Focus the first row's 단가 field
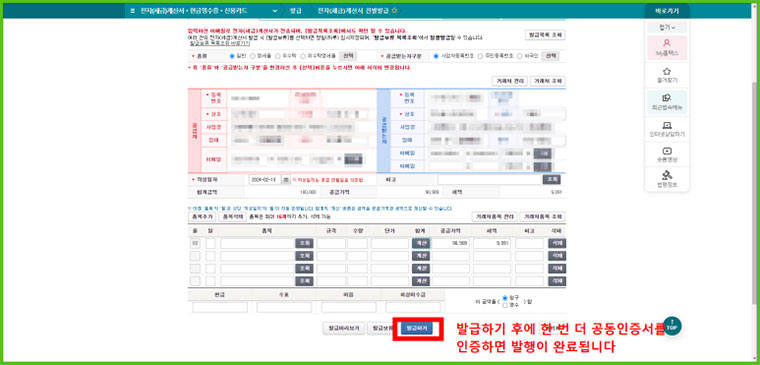The width and height of the screenshot is (760, 365). 390,243
